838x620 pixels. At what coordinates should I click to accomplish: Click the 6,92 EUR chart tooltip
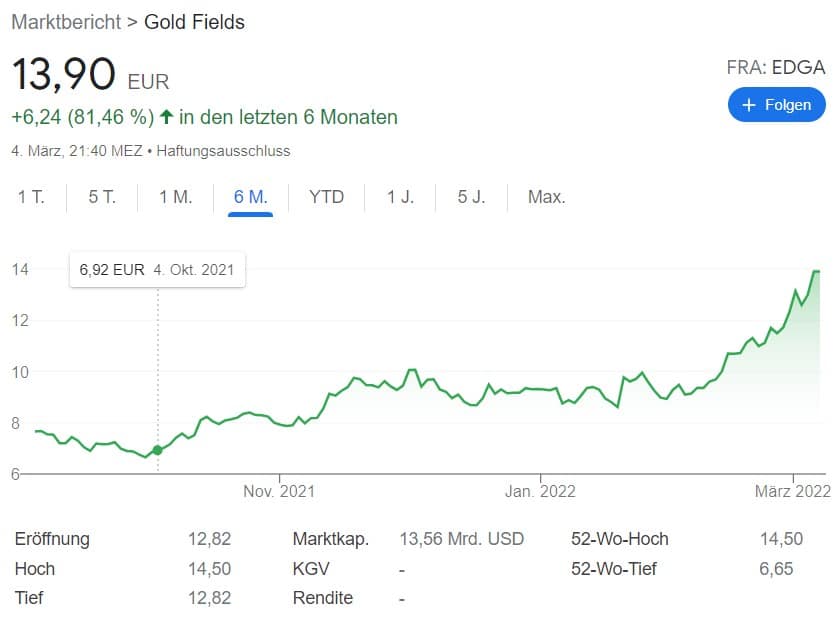point(157,270)
